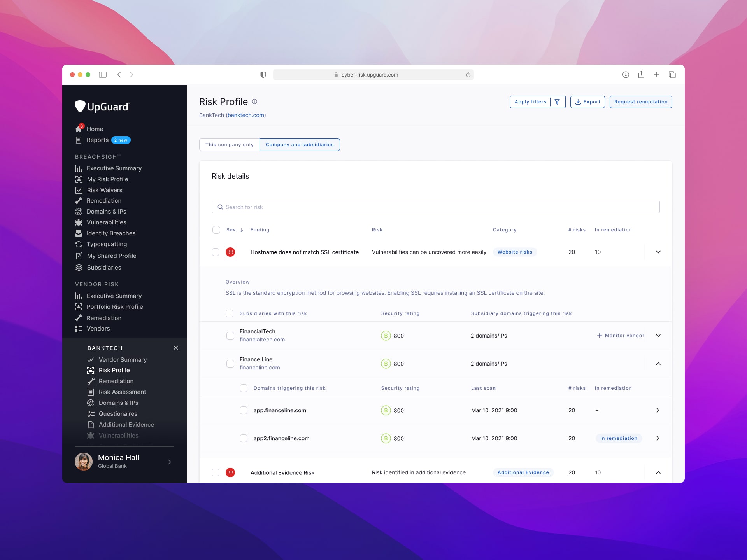This screenshot has width=747, height=560.
Task: Click the In remediation badge for app2.financeline.com
Action: 619,438
